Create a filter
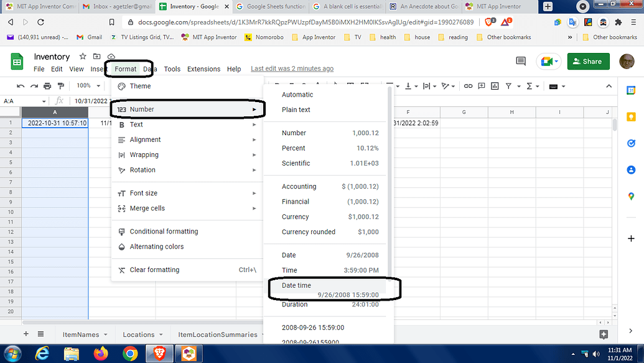This screenshot has height=363, width=644. coord(509,87)
